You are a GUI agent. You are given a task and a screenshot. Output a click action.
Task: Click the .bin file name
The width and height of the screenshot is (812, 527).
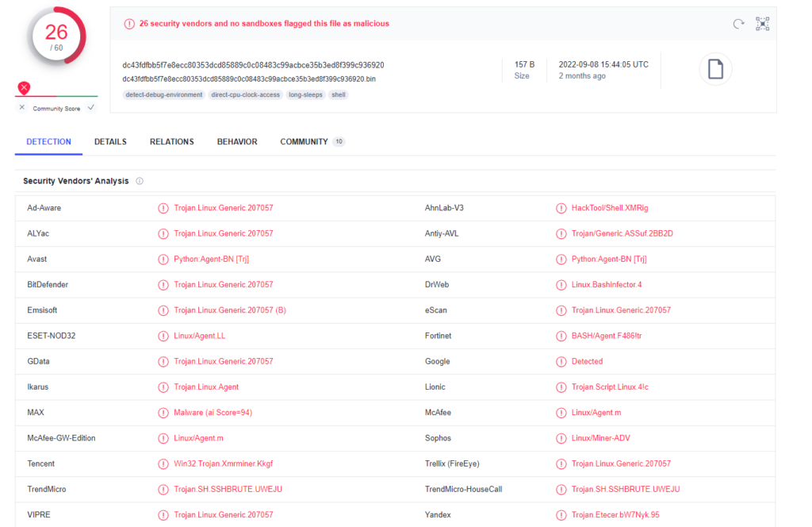click(x=249, y=79)
